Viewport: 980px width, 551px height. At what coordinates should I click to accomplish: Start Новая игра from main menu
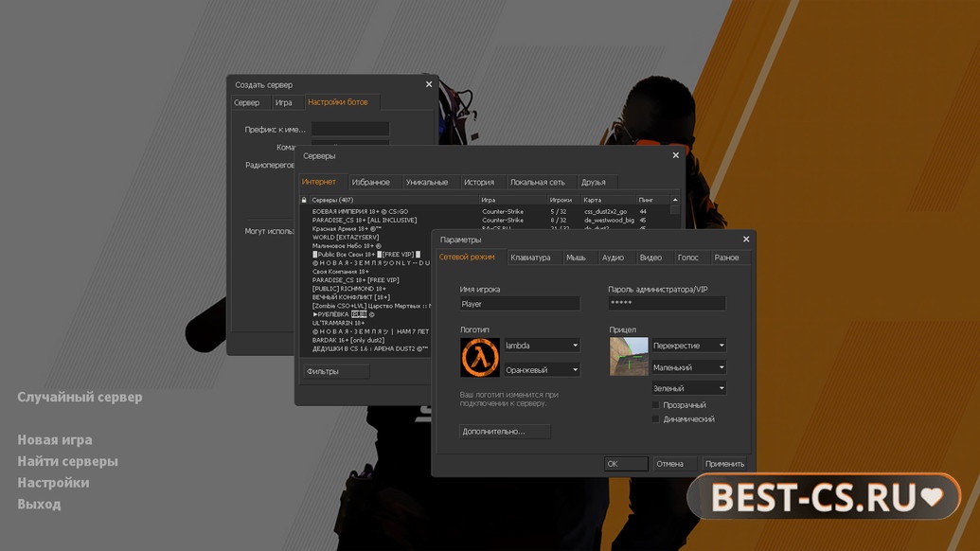[54, 440]
